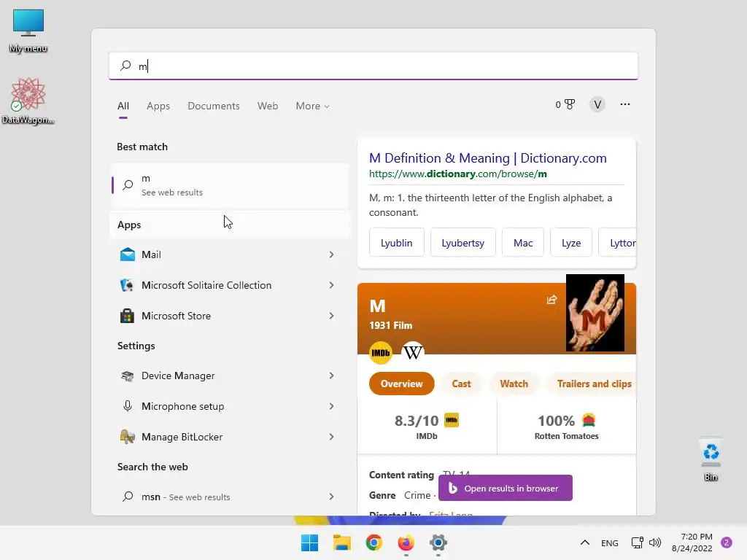Expand msn web result chevron

(x=332, y=497)
